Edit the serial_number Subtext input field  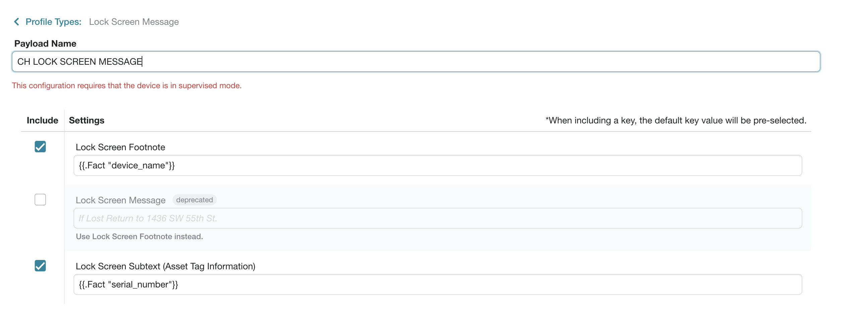pyautogui.click(x=437, y=284)
